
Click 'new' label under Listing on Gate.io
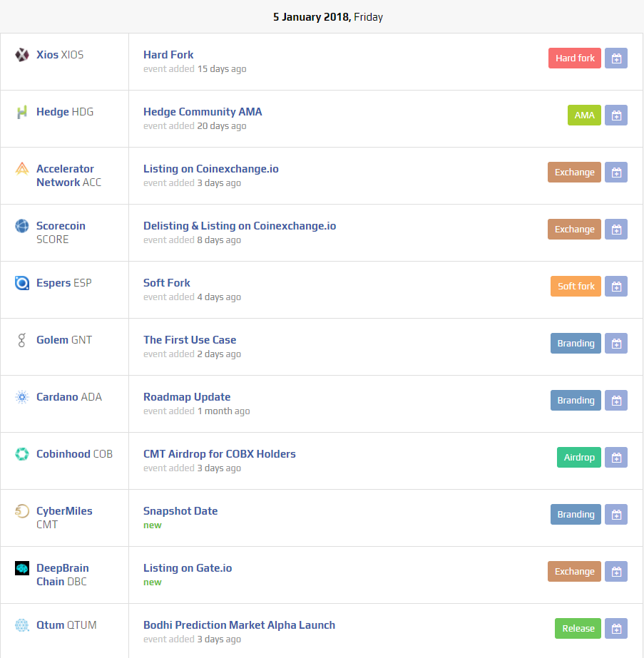tap(153, 582)
